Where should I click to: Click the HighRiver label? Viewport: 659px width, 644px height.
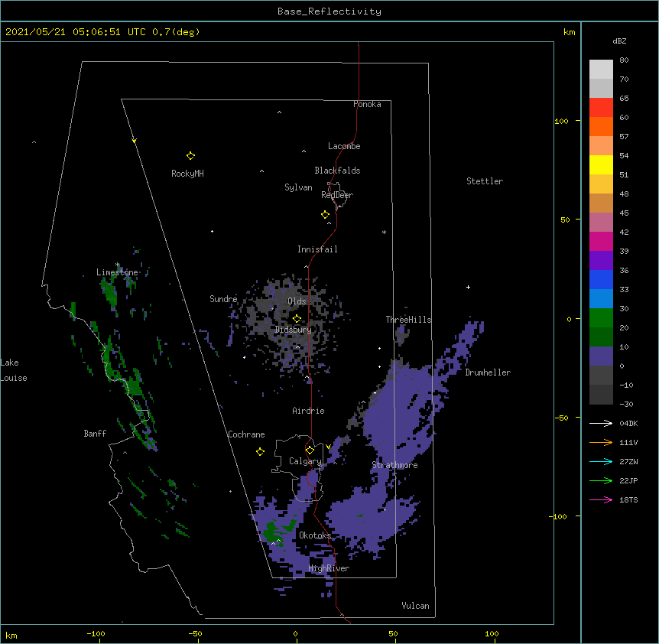click(329, 568)
